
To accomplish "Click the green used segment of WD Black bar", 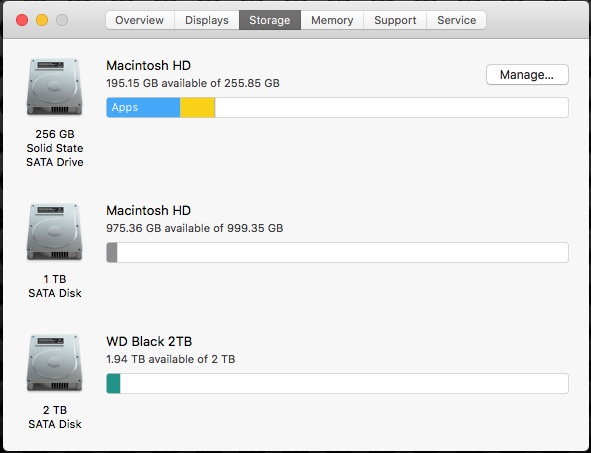I will [113, 384].
